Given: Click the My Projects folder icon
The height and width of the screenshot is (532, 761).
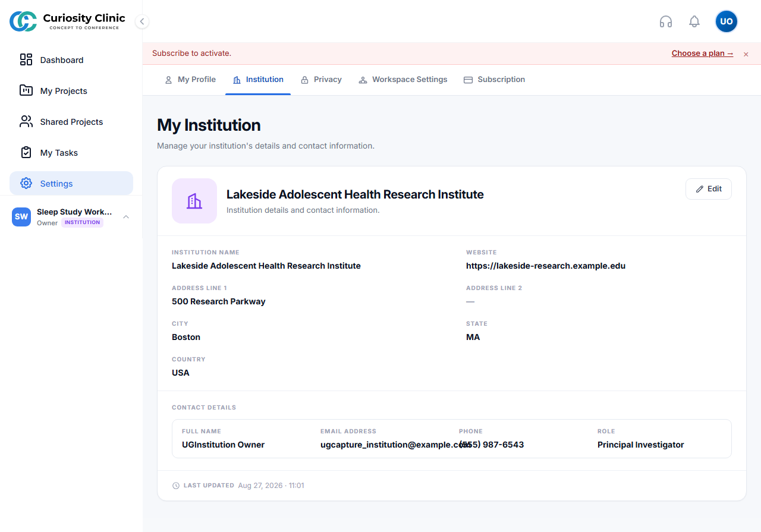Looking at the screenshot, I should pyautogui.click(x=26, y=90).
